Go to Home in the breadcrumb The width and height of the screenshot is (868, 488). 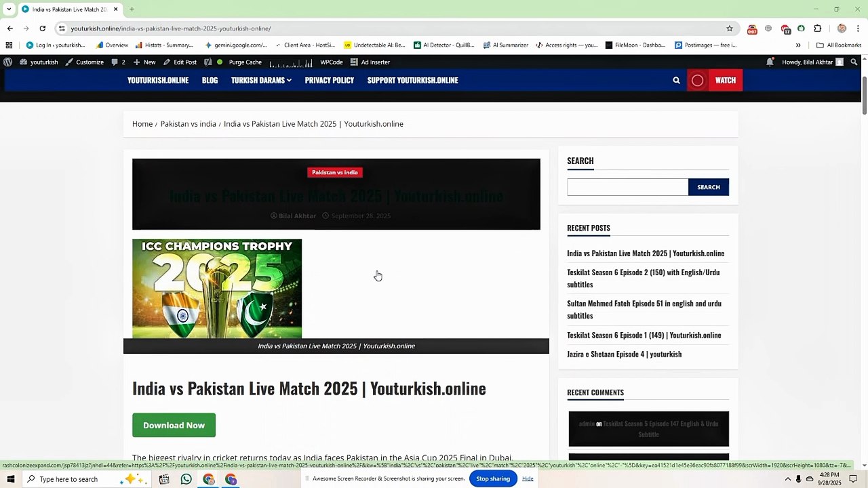click(x=142, y=124)
